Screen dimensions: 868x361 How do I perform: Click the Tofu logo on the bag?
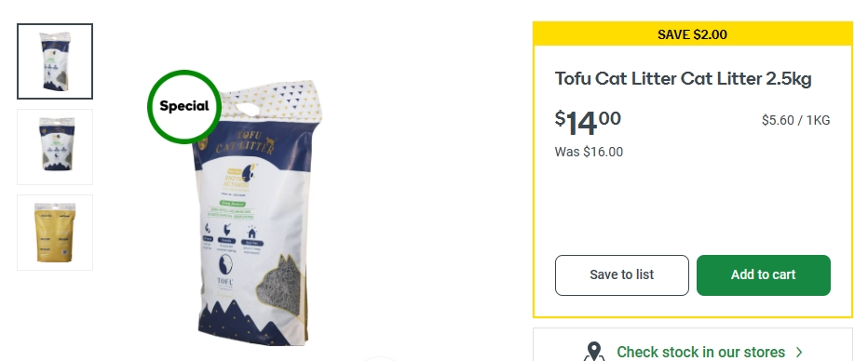click(225, 271)
